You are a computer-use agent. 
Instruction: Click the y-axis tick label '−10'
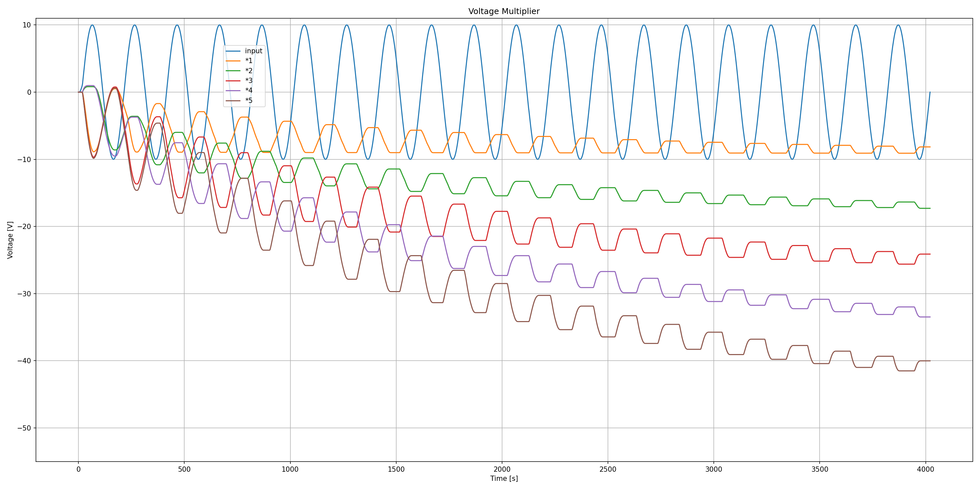pos(24,159)
